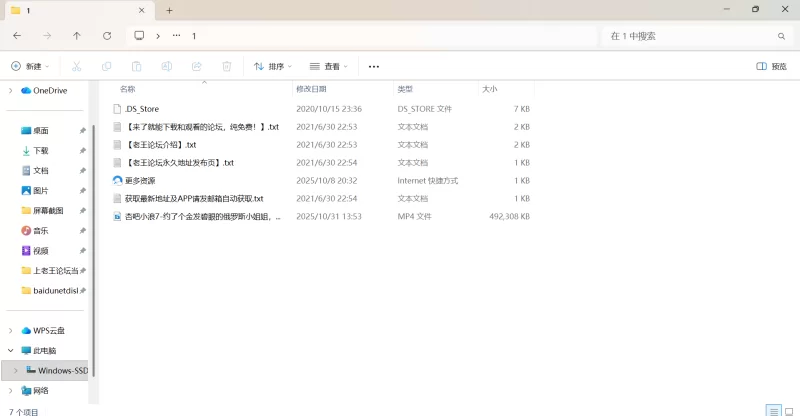The width and height of the screenshot is (800, 416).
Task: Switch to details view in status bar
Action: click(772, 410)
